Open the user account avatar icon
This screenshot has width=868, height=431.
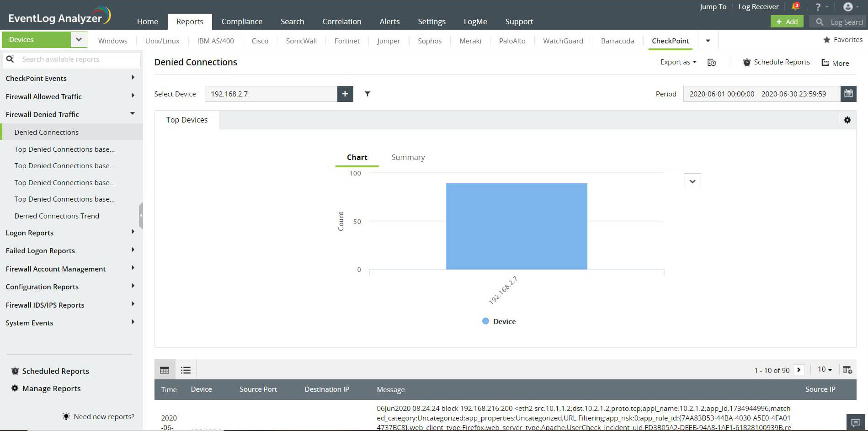point(847,7)
